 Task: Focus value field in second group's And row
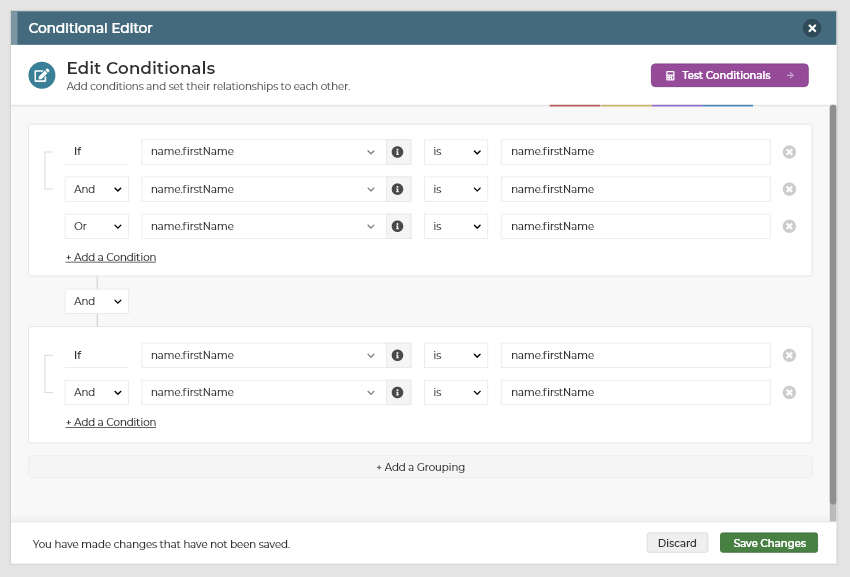[x=635, y=392]
